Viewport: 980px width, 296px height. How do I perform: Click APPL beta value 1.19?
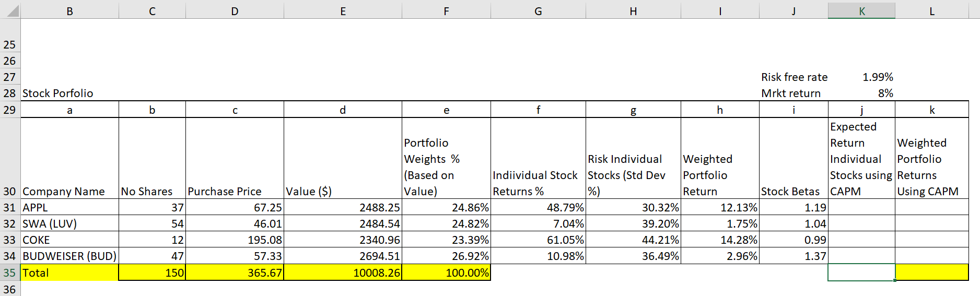794,207
